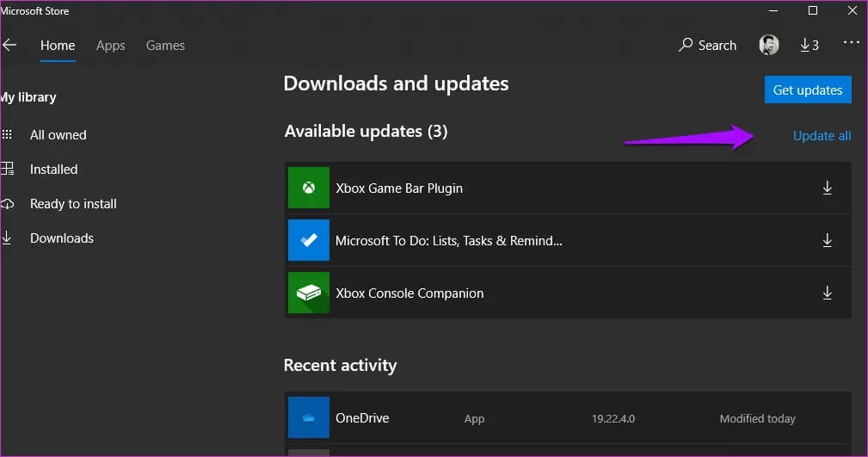Image resolution: width=868 pixels, height=457 pixels.
Task: Click the My library heading
Action: click(x=28, y=97)
